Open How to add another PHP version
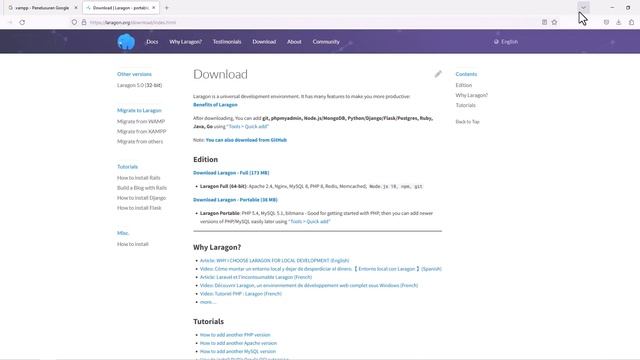 235,335
